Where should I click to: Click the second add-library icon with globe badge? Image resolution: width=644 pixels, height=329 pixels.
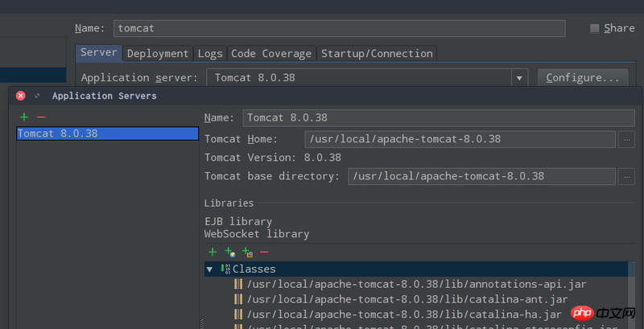[x=229, y=252]
